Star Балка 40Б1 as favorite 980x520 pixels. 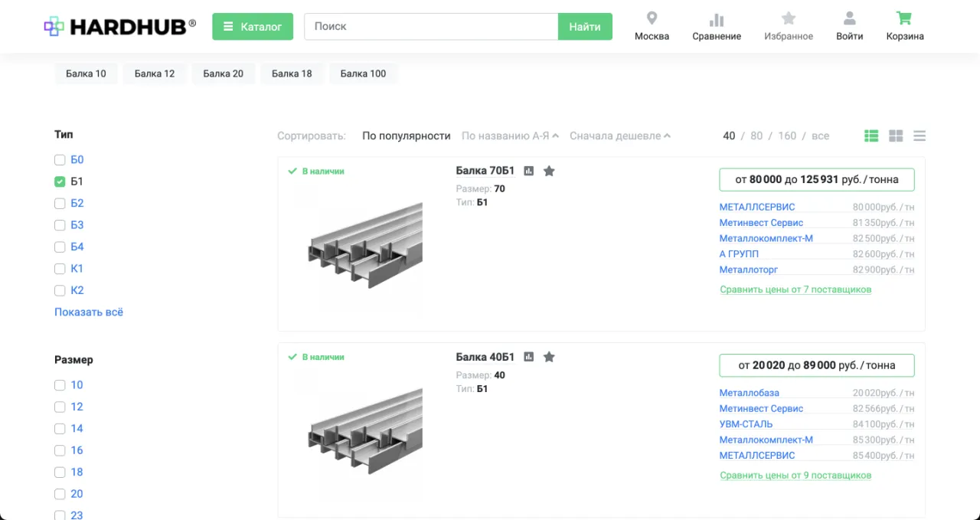coord(549,356)
